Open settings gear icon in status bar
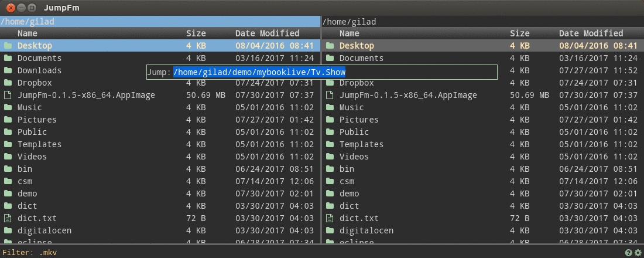 pyautogui.click(x=638, y=253)
